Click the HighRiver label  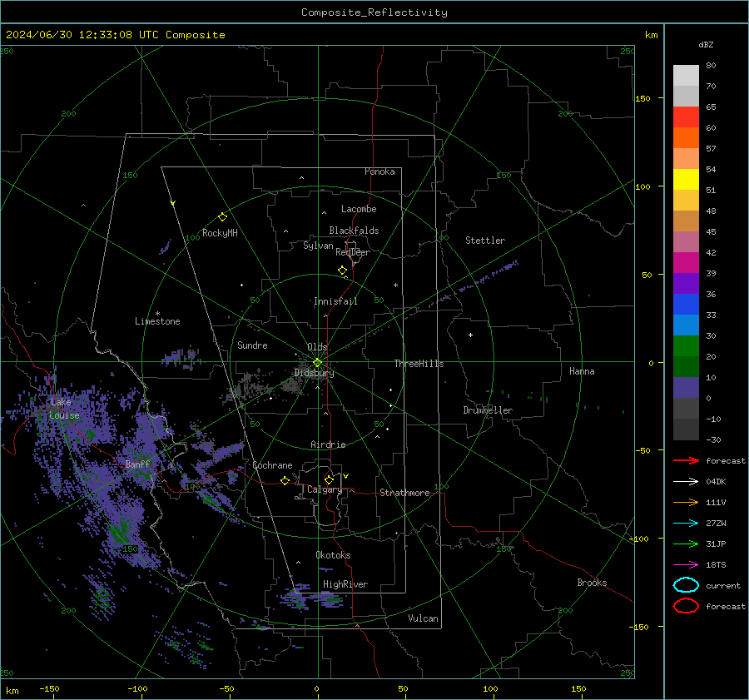345,584
